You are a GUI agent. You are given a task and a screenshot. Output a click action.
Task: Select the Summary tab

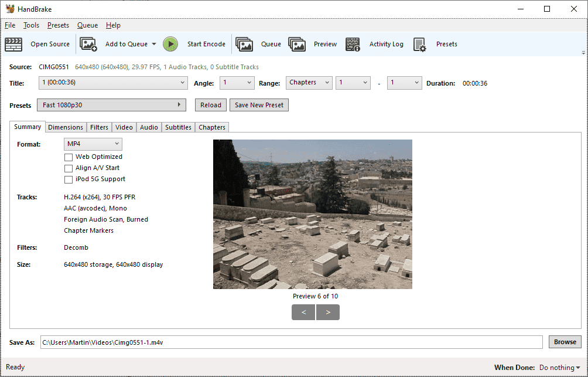tap(28, 127)
